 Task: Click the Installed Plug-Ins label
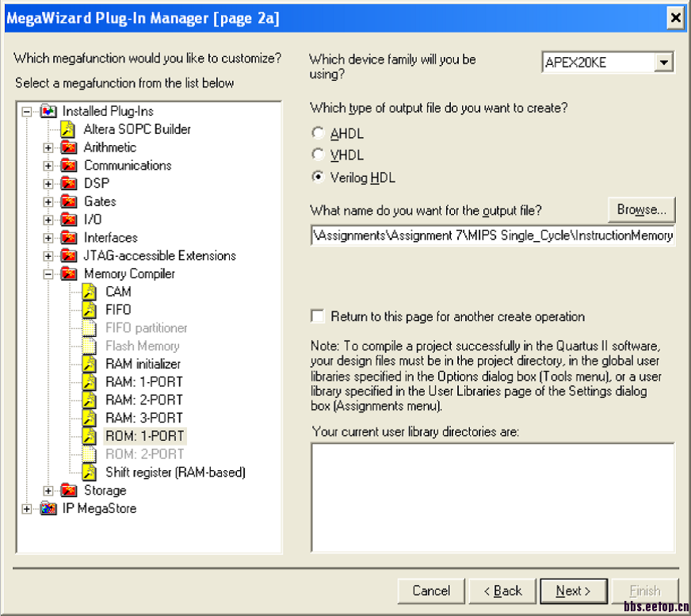[x=108, y=111]
